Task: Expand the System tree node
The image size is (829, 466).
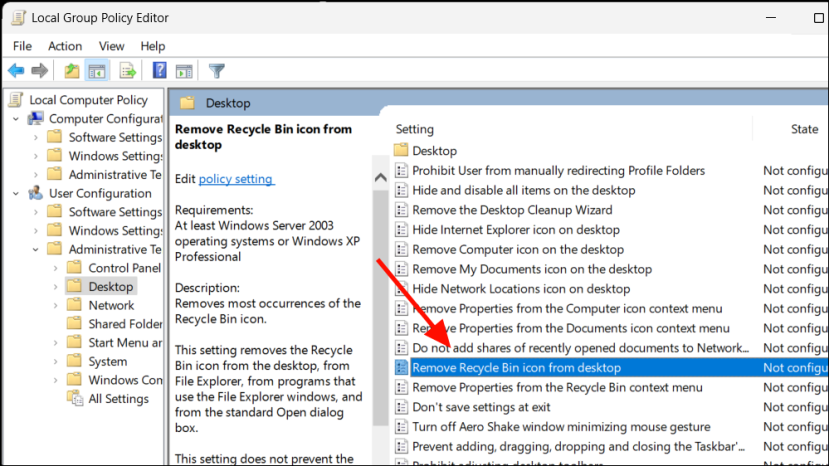Action: pos(56,361)
